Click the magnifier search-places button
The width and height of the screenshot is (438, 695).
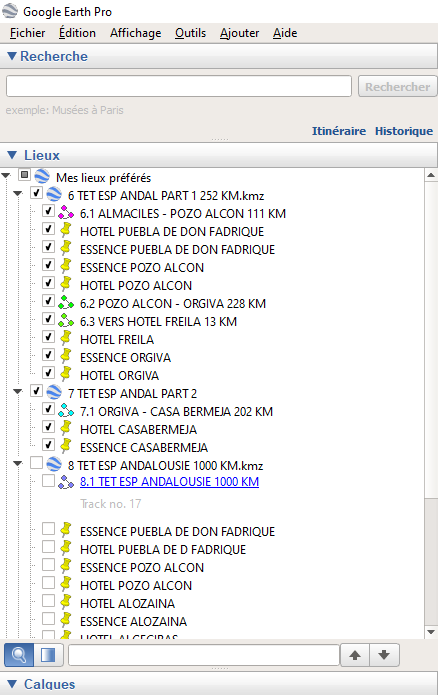[19, 655]
